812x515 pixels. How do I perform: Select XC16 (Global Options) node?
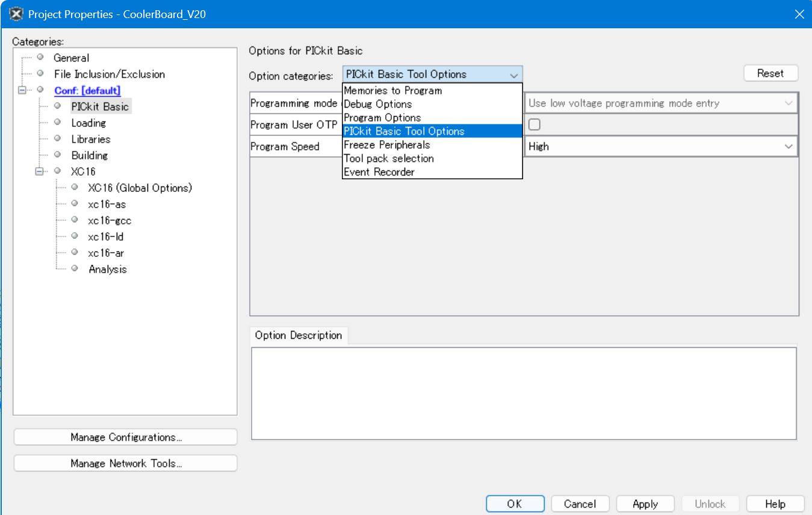tap(140, 188)
